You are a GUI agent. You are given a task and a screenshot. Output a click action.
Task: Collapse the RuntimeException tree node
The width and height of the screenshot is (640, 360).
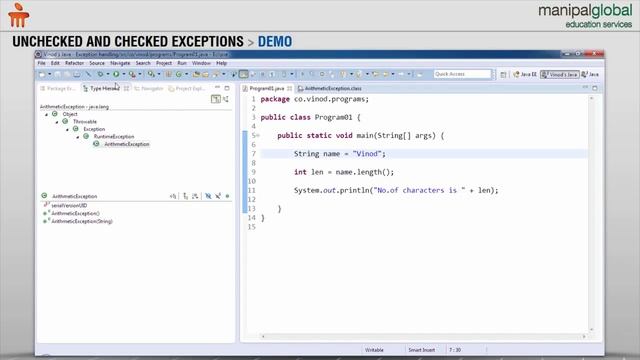tap(78, 137)
